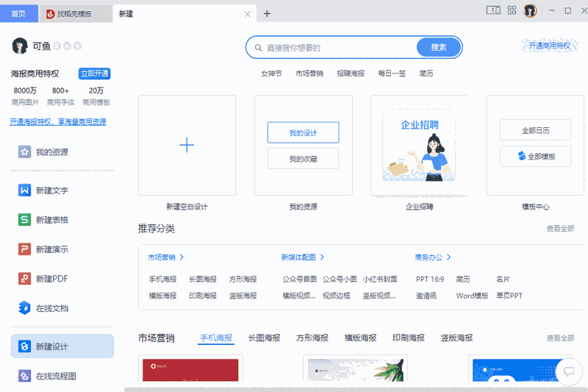Click the plus icon for new tab

point(267,14)
